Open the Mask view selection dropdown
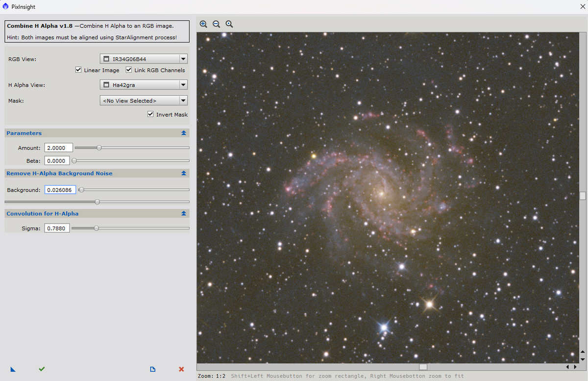The height and width of the screenshot is (381, 588). click(x=144, y=101)
